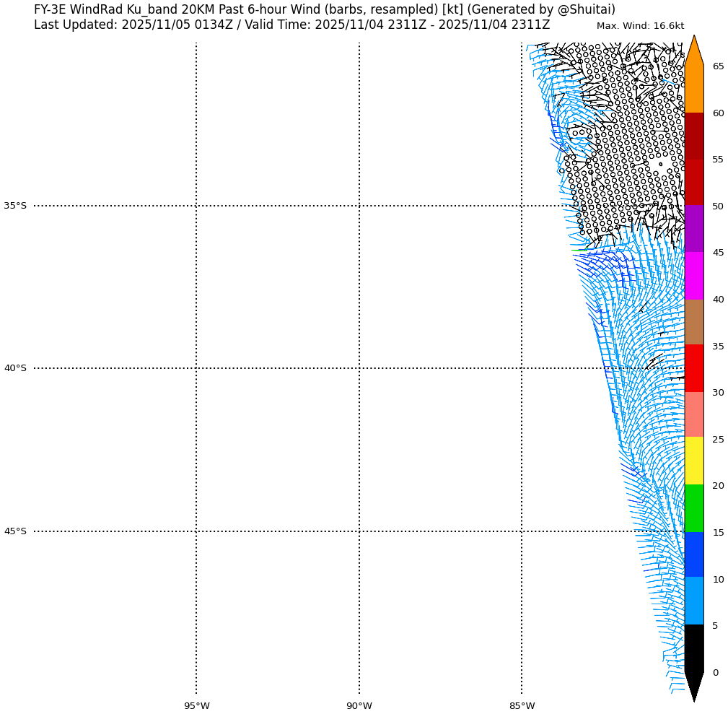Screen dimensions: 728x714
Task: Click the green 15–20 kt colorbar segment
Action: coord(693,508)
